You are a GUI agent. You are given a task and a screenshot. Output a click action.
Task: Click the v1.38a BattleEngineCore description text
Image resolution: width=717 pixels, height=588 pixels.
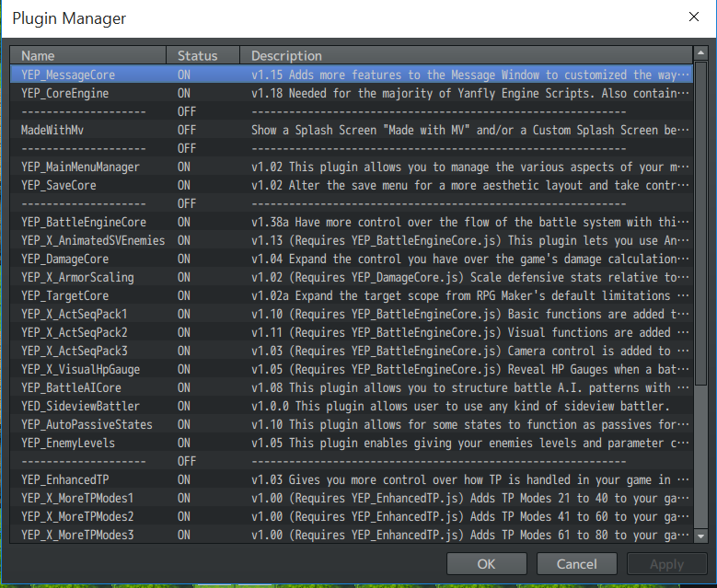click(470, 222)
